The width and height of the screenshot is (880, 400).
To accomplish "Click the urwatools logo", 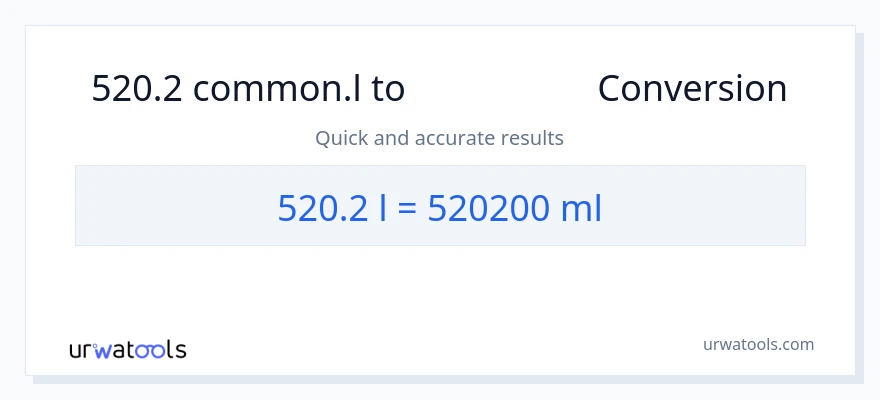I will pyautogui.click(x=127, y=349).
